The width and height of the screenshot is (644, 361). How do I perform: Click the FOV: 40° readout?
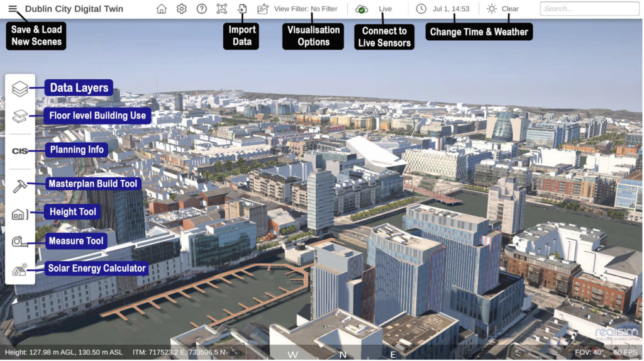[x=589, y=352]
